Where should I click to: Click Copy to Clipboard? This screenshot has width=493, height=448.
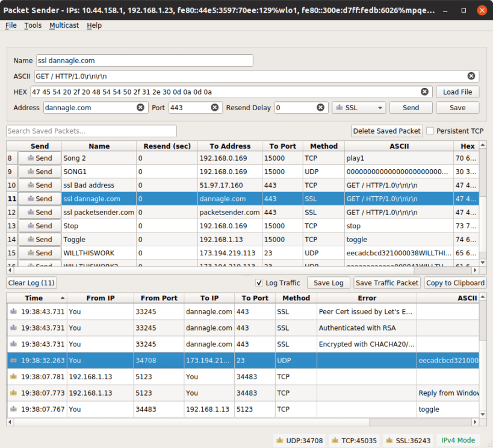(x=455, y=283)
